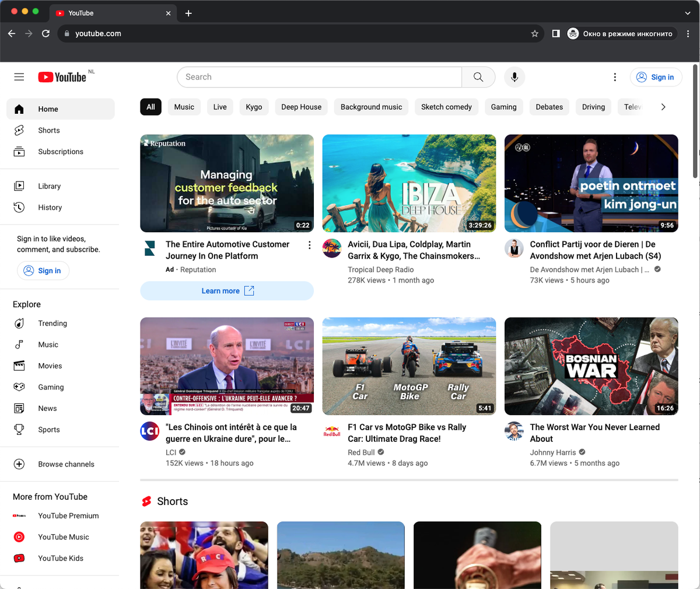Select the Driving filter chip

(593, 107)
